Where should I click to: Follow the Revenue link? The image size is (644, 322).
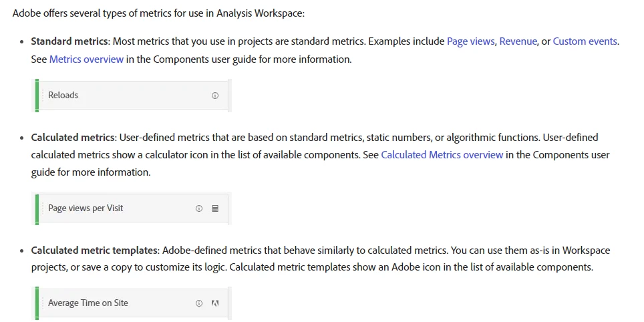[518, 41]
